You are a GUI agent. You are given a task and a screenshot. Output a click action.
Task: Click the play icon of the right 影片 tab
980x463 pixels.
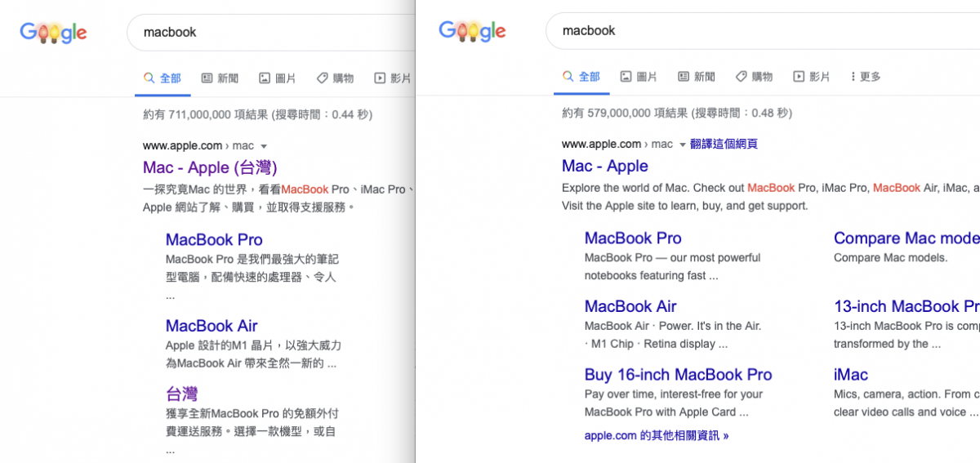(x=798, y=77)
